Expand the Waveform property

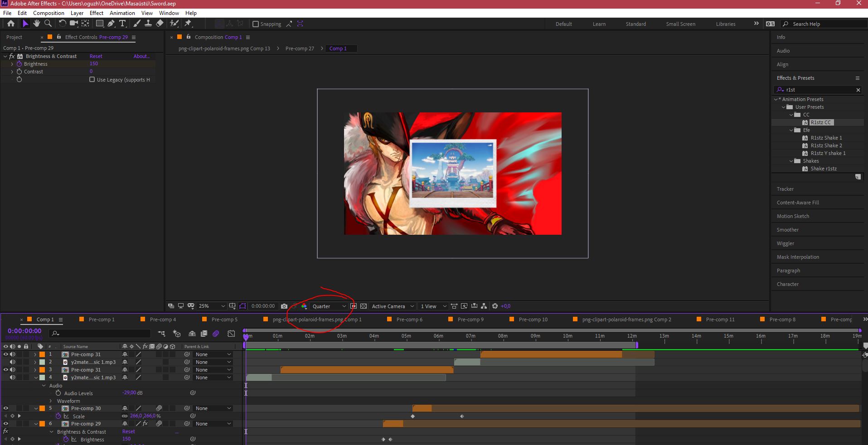51,401
